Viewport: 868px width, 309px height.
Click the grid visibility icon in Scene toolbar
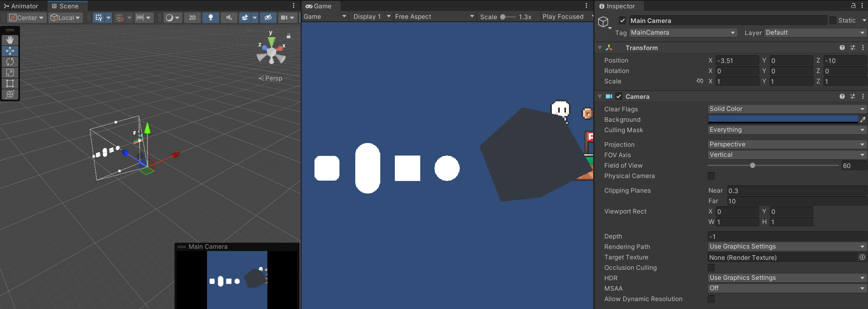99,18
